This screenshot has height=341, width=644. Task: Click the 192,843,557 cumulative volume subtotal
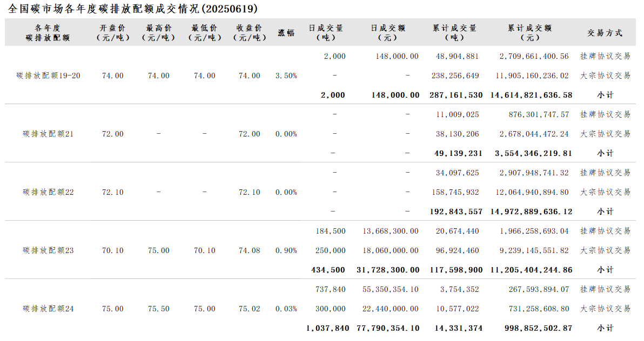click(x=458, y=212)
